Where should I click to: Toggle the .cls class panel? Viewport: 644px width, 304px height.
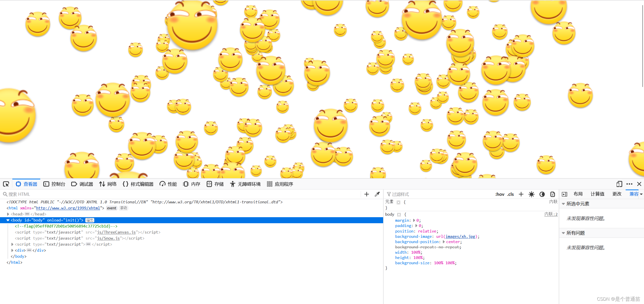510,194
